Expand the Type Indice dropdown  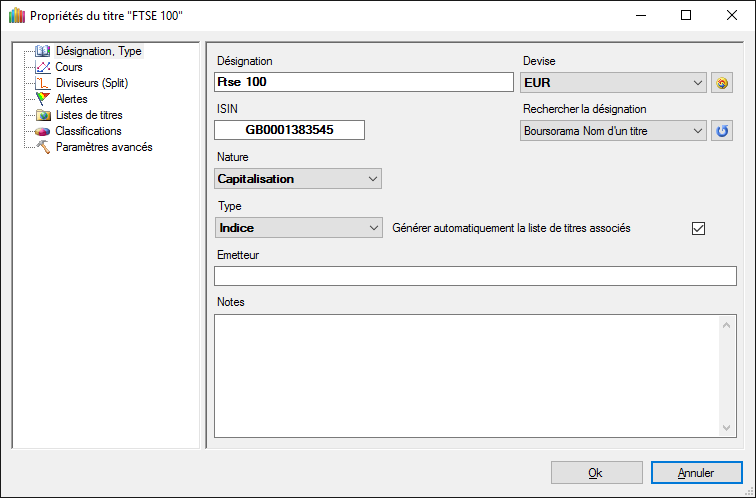(x=373, y=228)
